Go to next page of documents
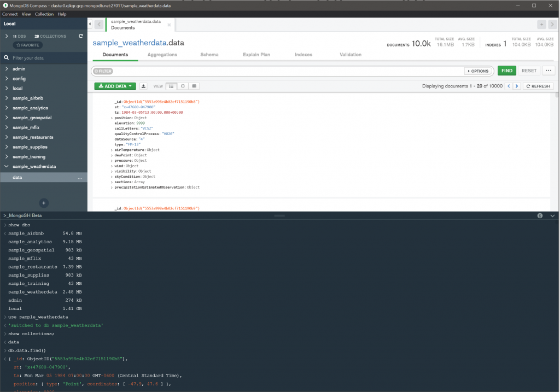 pyautogui.click(x=516, y=86)
